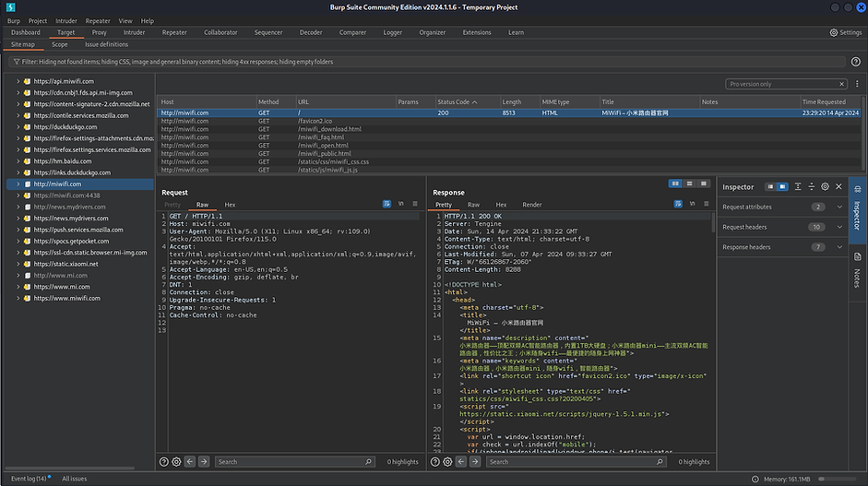Screen dimensions: 868x486
Task: Switch Response view to Render tab
Action: pos(532,205)
